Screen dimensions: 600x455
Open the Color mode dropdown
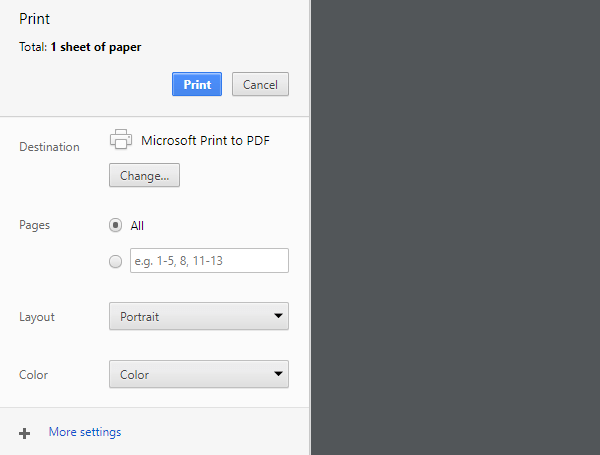[x=198, y=375]
